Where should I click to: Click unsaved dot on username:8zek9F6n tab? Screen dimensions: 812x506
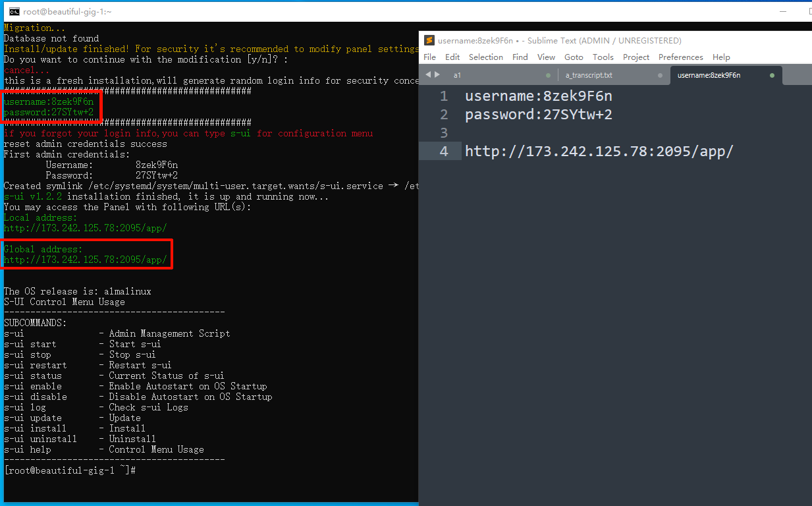[772, 75]
